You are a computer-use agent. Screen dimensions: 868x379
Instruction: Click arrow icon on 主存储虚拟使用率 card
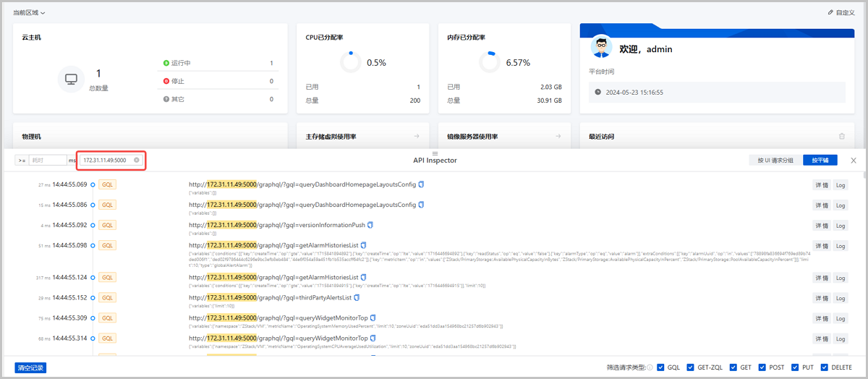click(417, 136)
